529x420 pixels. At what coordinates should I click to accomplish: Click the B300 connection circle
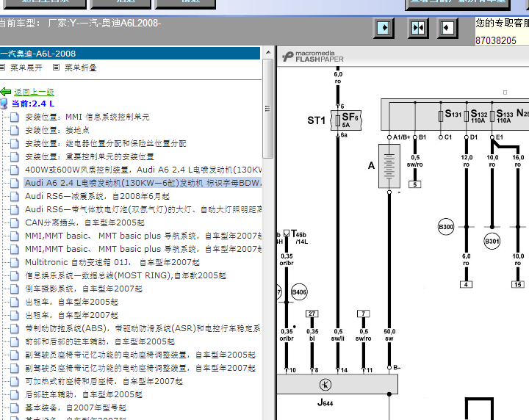(446, 227)
